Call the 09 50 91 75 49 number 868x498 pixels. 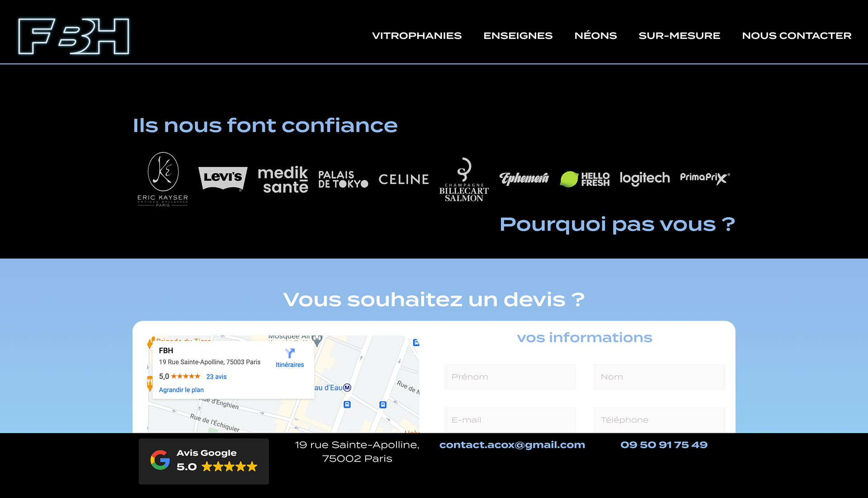[664, 445]
